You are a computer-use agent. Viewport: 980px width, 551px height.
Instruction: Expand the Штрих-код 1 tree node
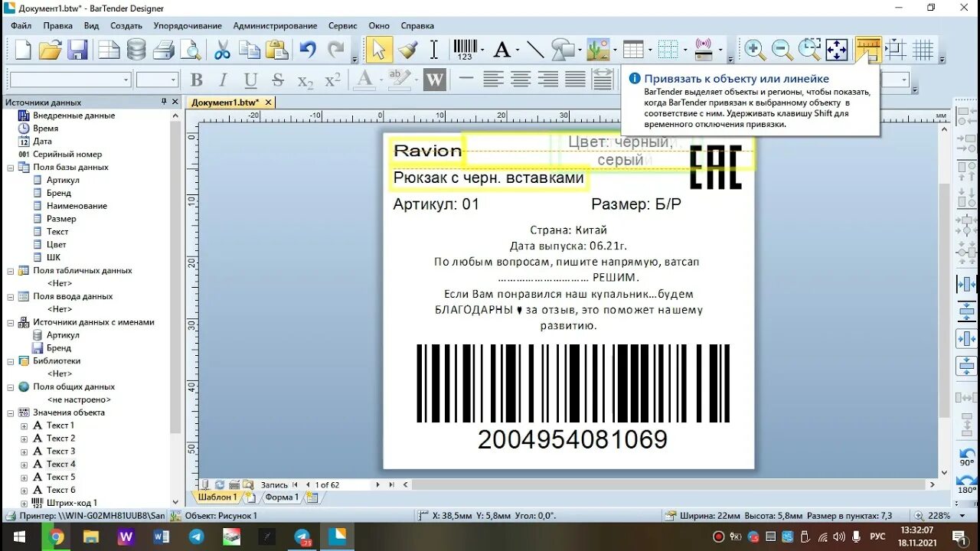[24, 503]
